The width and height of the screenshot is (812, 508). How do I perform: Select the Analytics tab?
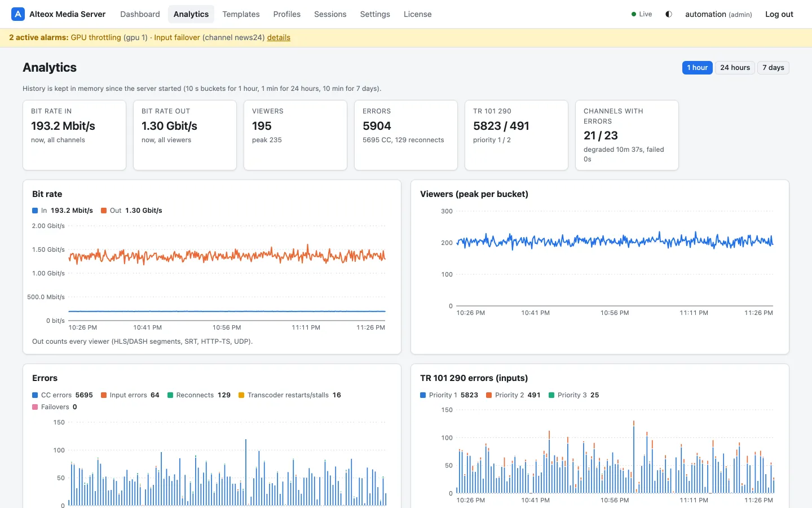(191, 14)
